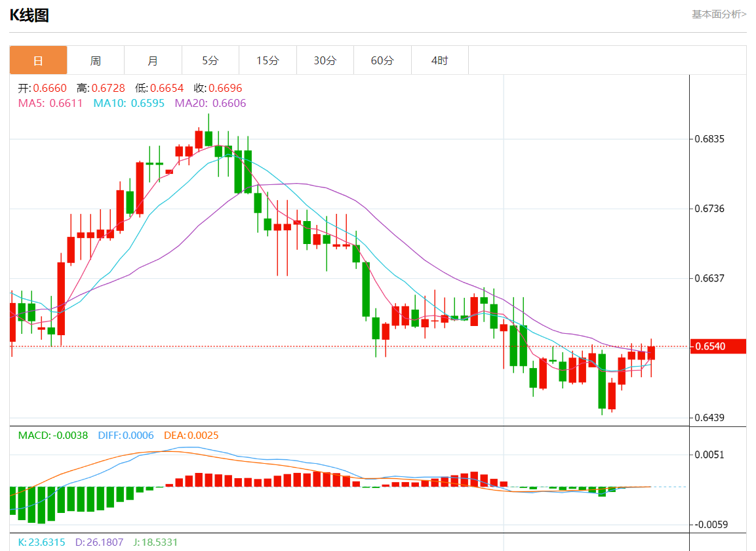
Task: Click the MACD value label
Action: (x=53, y=436)
